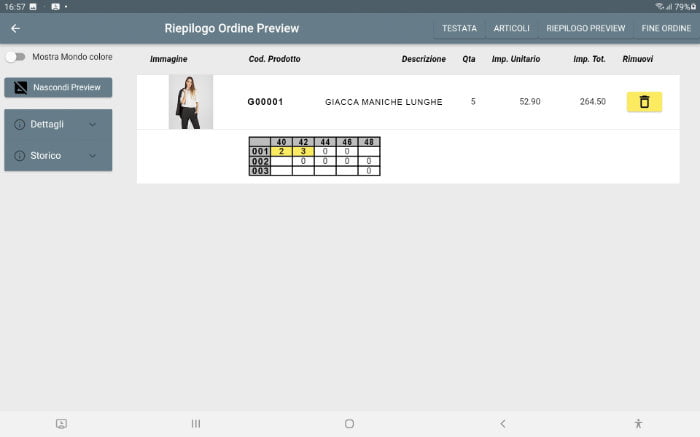Delete item G00001 with trash icon
This screenshot has height=437, width=700.
(x=644, y=102)
